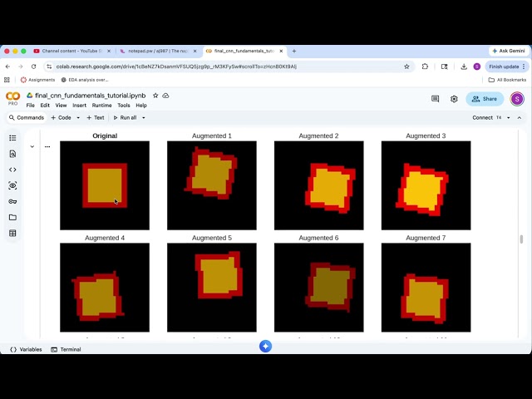Viewport: 532px width, 399px height.
Task: Click the site information icon in address bar
Action: pyautogui.click(x=49, y=66)
